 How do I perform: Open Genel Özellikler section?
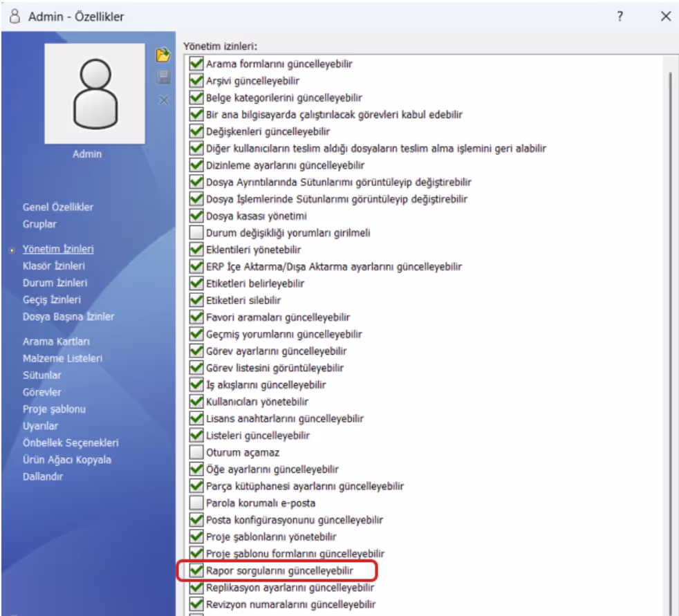tap(58, 207)
